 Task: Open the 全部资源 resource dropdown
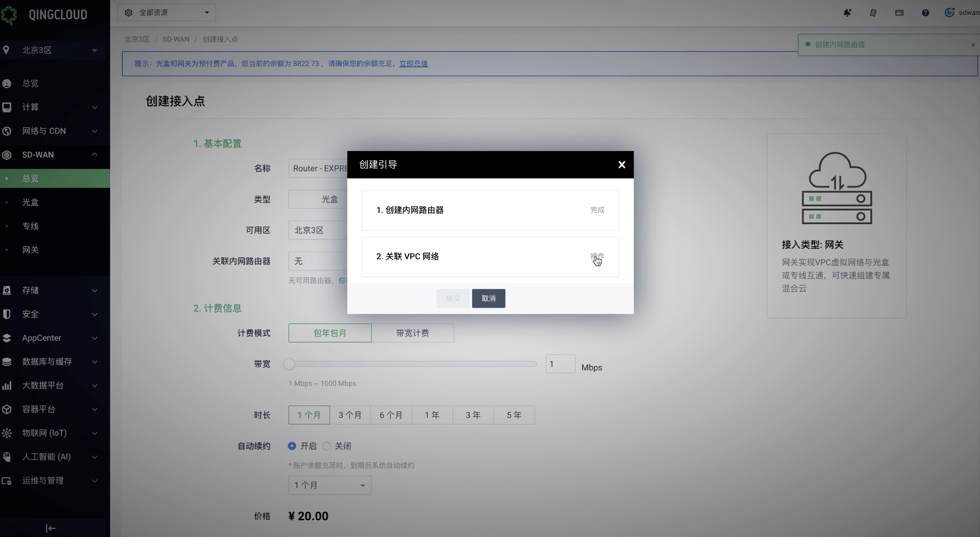tap(167, 12)
